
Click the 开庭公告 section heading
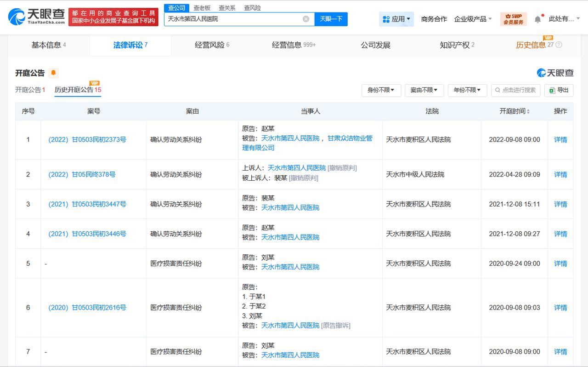30,73
